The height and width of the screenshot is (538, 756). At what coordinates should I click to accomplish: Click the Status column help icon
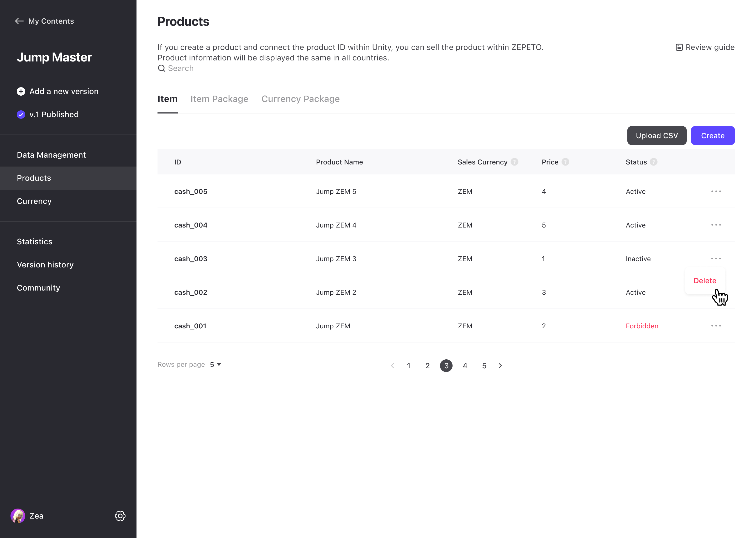tap(653, 162)
